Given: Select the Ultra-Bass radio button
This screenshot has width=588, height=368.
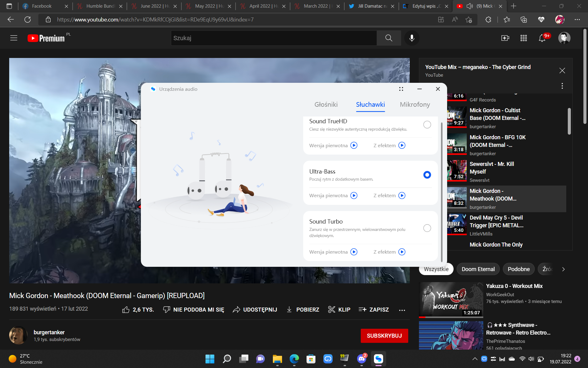Looking at the screenshot, I should (427, 175).
